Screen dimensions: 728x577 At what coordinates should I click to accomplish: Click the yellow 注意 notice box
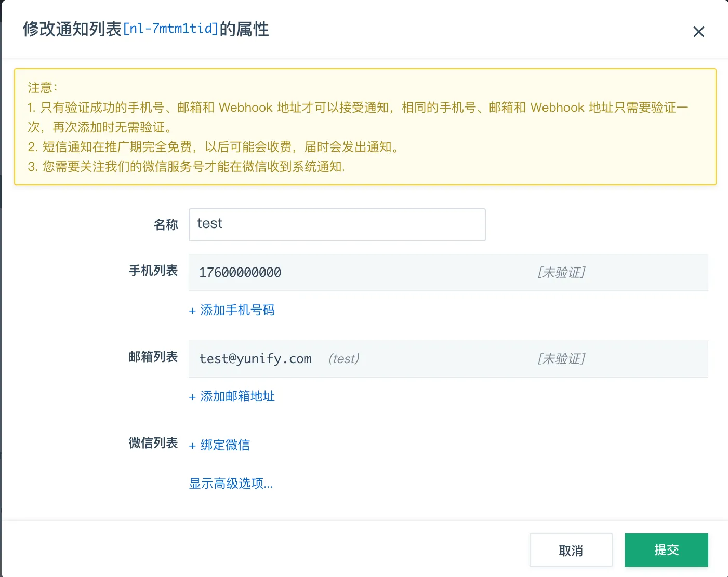(365, 127)
